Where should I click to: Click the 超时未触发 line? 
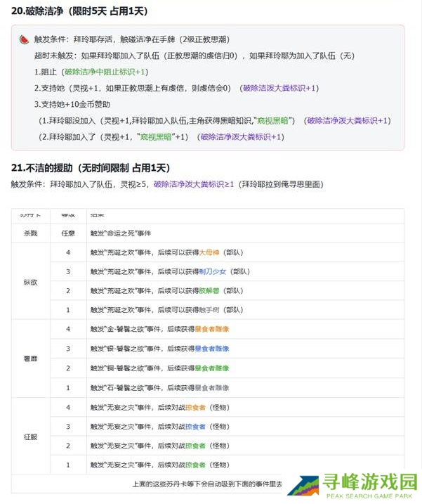click(194, 56)
